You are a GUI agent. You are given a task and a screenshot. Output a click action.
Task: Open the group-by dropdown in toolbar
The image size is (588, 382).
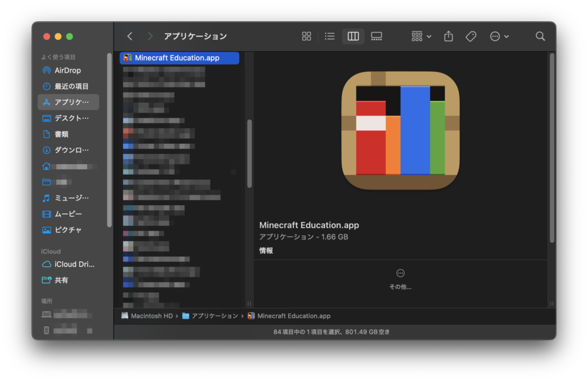click(x=421, y=36)
